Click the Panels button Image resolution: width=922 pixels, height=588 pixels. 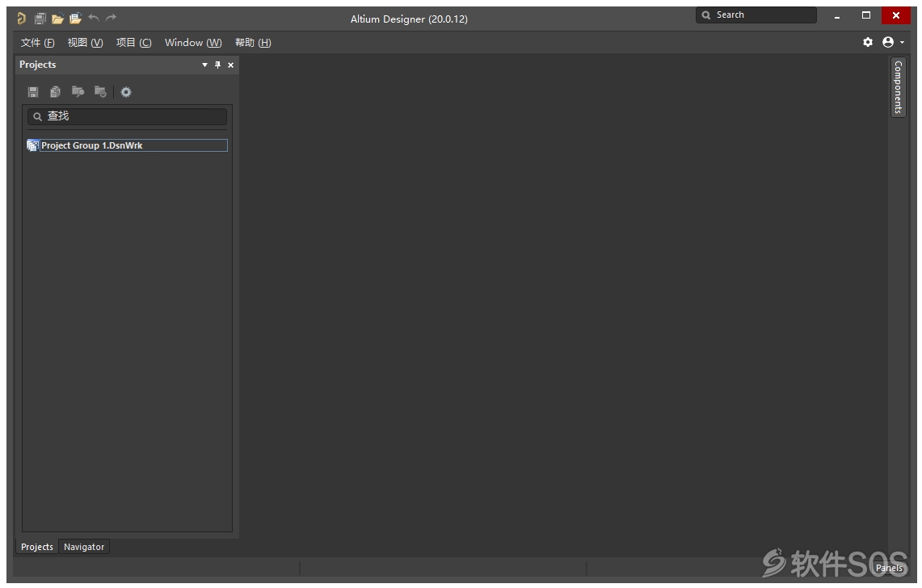click(889, 568)
